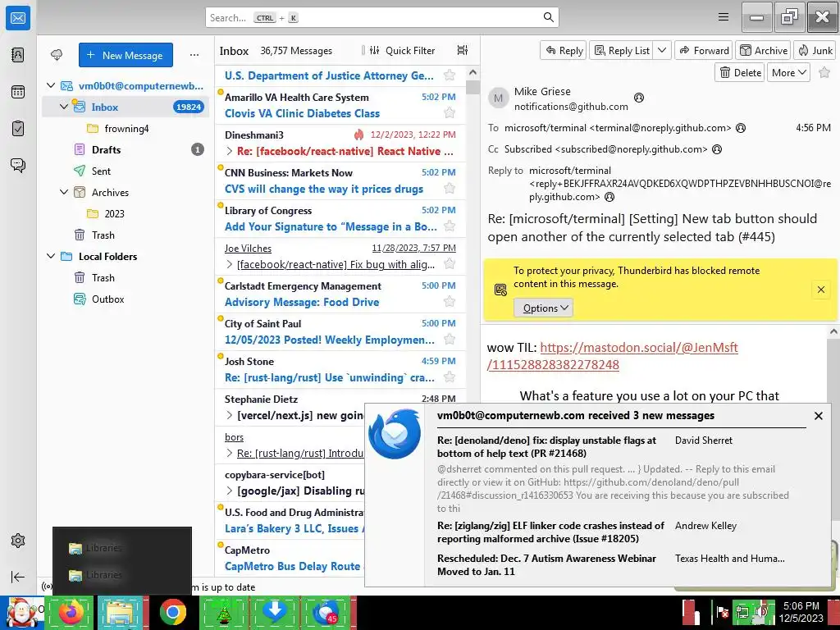
Task: Delete the open message
Action: 740,72
